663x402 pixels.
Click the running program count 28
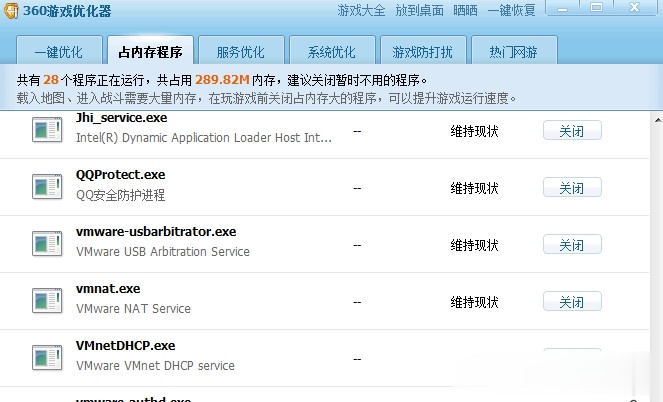51,79
